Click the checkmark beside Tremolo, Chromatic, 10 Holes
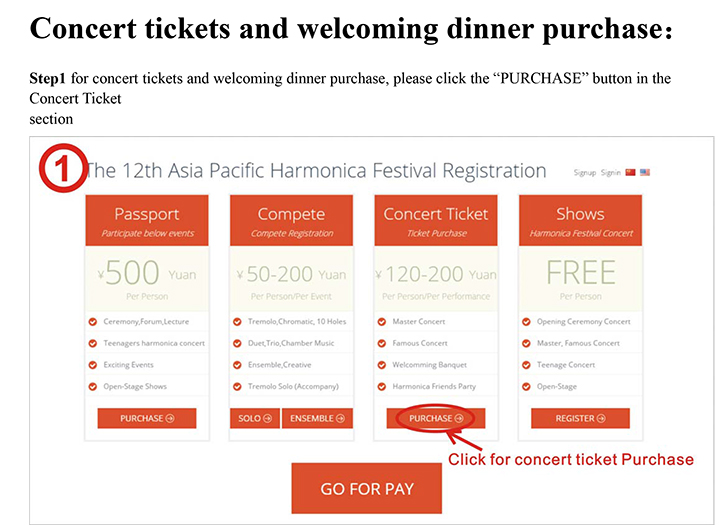Screen dimensions: 723x525 [238, 321]
